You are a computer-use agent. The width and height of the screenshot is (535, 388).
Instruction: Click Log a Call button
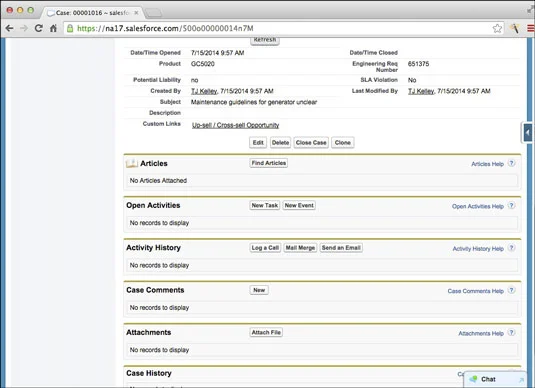[265, 248]
